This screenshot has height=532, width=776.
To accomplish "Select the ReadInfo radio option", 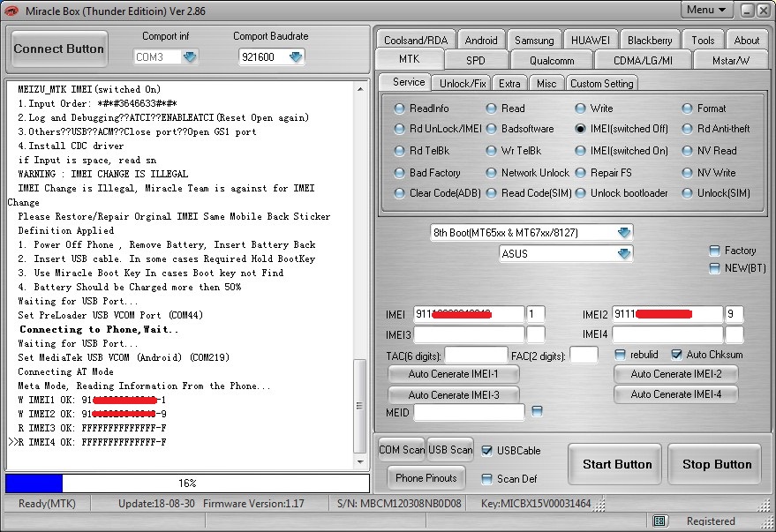I will (x=399, y=109).
